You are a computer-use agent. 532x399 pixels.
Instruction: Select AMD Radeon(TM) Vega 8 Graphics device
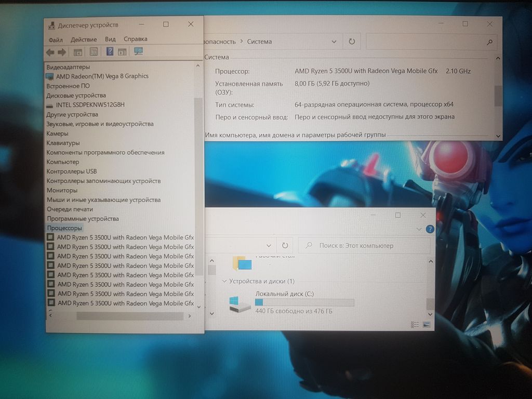(102, 76)
